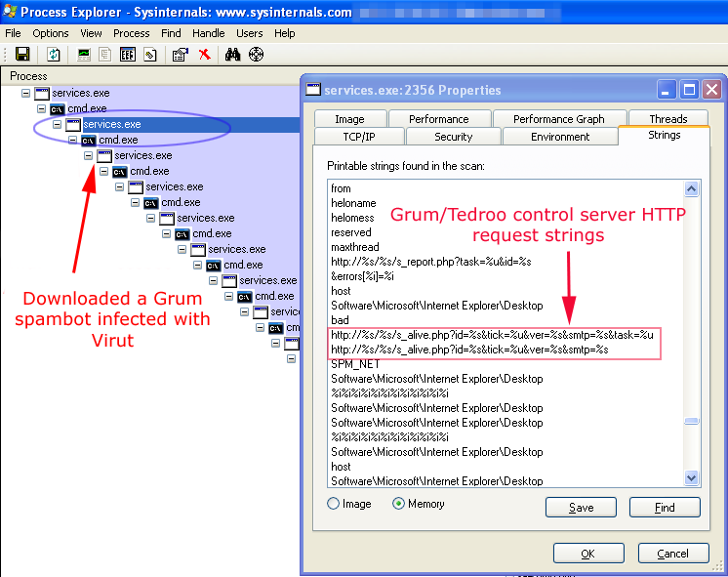Open the Handle menu

[x=209, y=33]
